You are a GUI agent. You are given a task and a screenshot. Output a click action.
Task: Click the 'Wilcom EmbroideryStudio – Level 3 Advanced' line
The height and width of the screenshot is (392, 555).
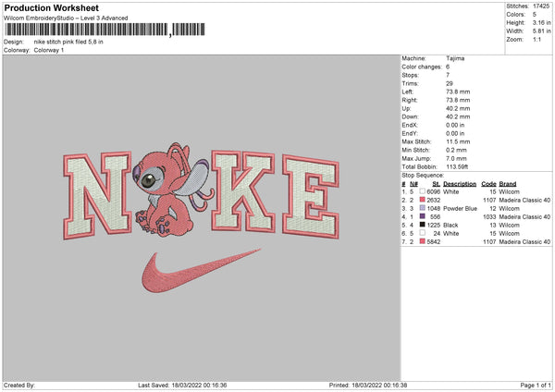point(66,18)
